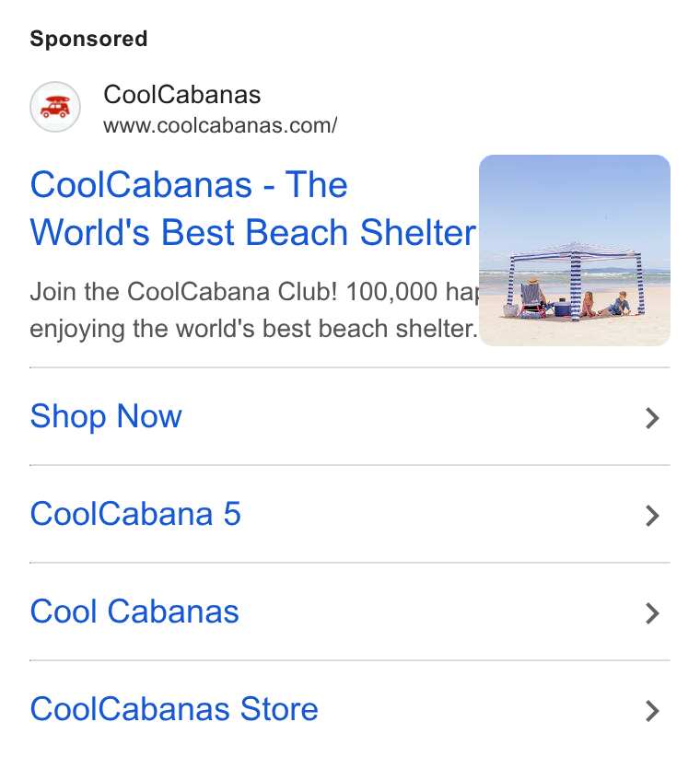Click the CoolCabanas advertiser name
This screenshot has height=757, width=700.
tap(182, 94)
